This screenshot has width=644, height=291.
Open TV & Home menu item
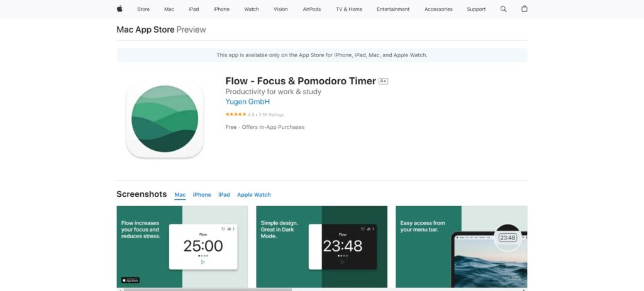point(349,9)
